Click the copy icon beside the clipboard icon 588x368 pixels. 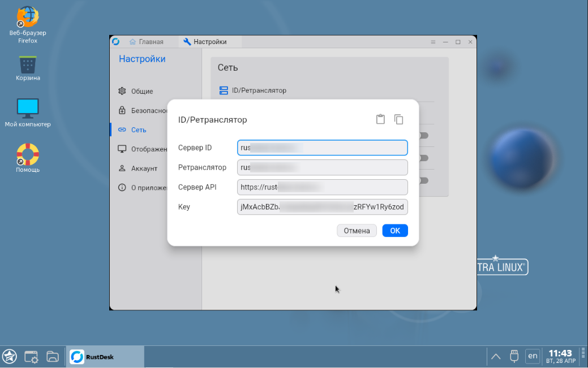[x=399, y=119]
